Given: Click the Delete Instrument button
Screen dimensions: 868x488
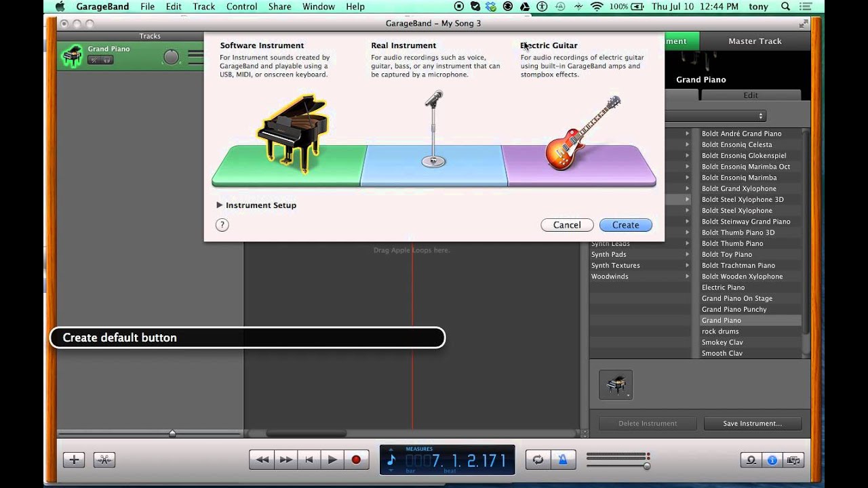Looking at the screenshot, I should tap(648, 424).
